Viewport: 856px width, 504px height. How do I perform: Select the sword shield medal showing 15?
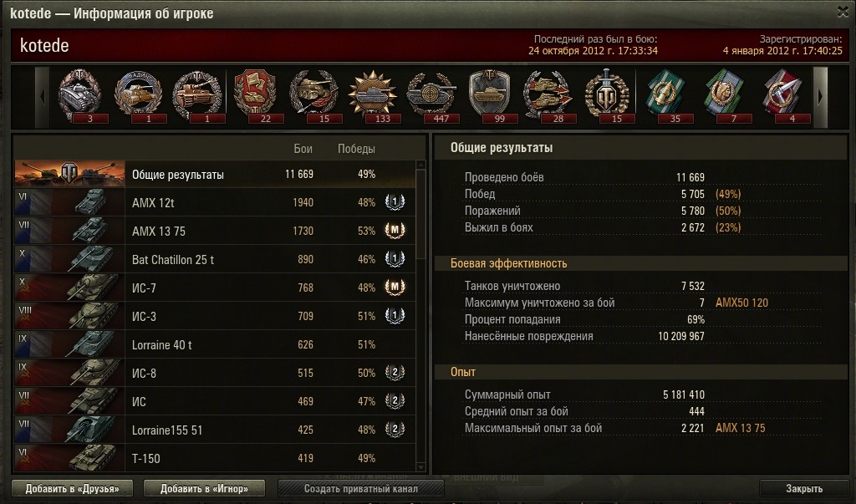tap(607, 96)
